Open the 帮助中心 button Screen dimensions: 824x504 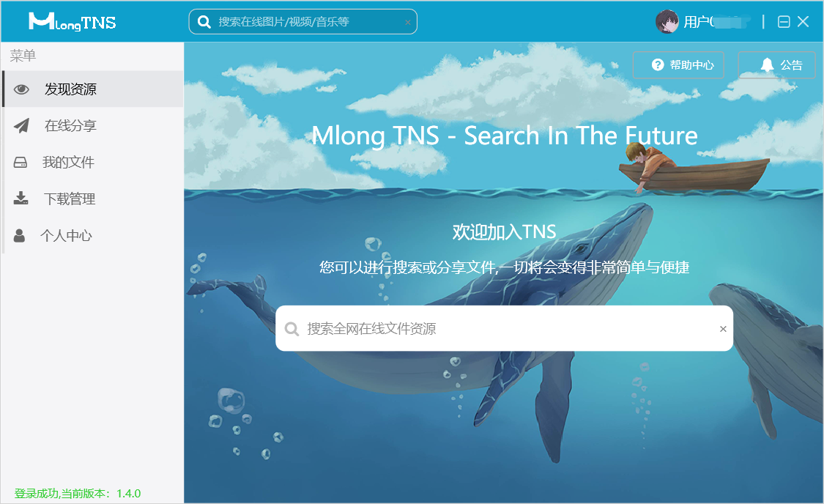pyautogui.click(x=678, y=65)
